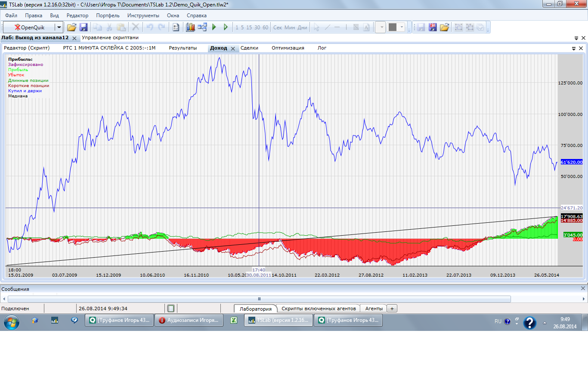Open the Портфель menu
The width and height of the screenshot is (588, 371).
pyautogui.click(x=108, y=15)
